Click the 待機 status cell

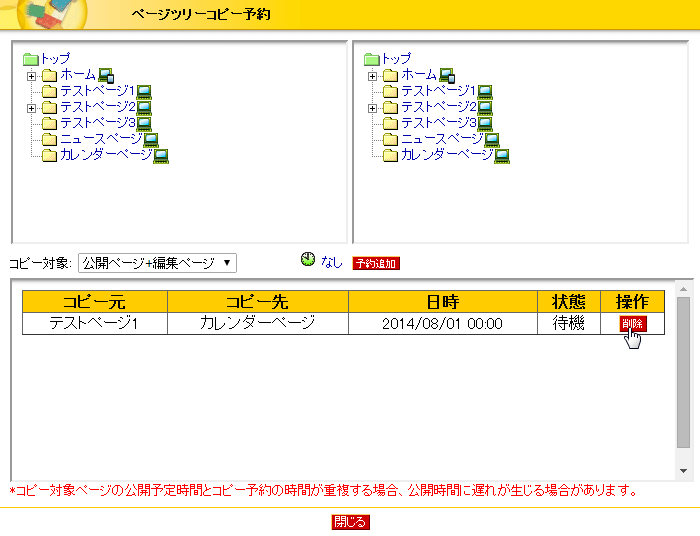[569, 323]
